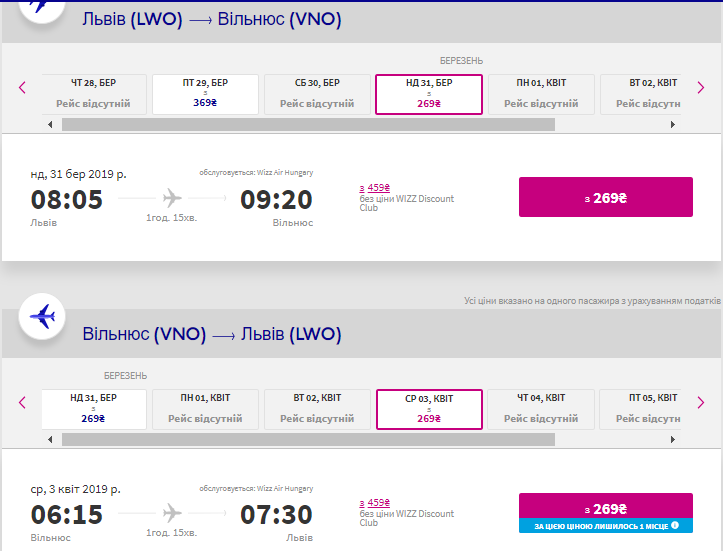
Task: Select СР 03, КВІТ return date
Action: tap(429, 409)
